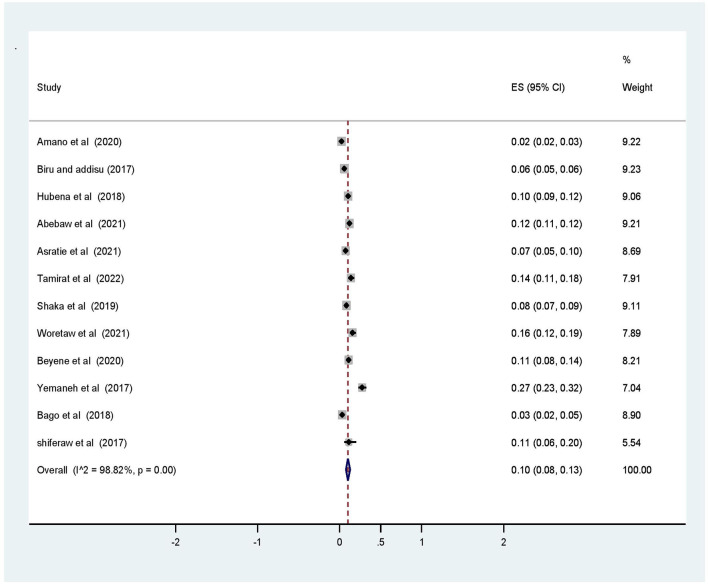This screenshot has height=585, width=708.
Task: Click weight value '7.04'
Action: click(631, 388)
